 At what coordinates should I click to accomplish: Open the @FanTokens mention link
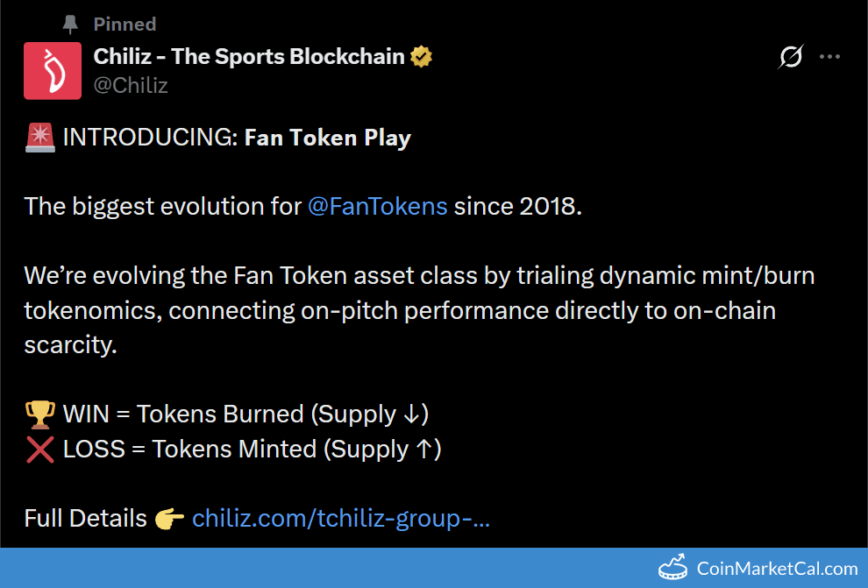(x=377, y=207)
